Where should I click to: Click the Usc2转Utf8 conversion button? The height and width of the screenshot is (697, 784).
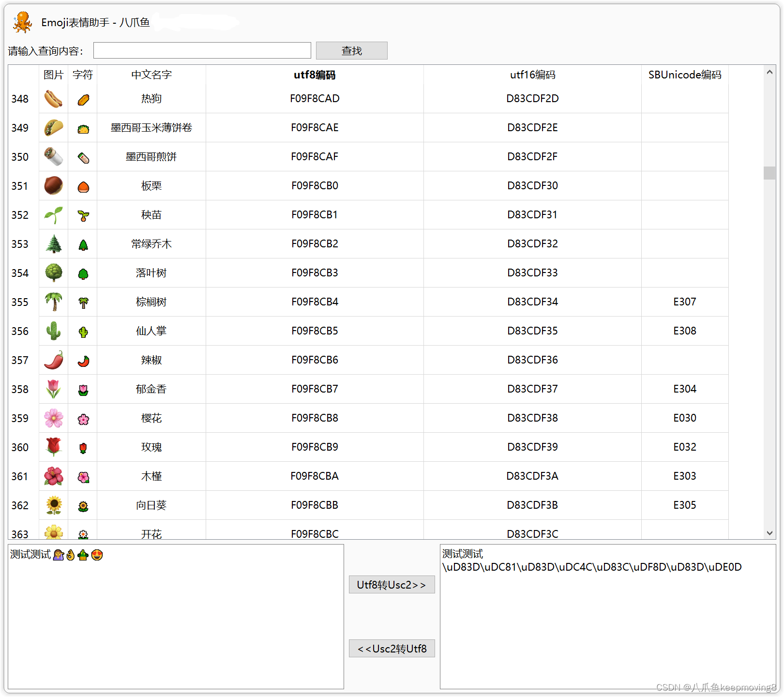392,649
